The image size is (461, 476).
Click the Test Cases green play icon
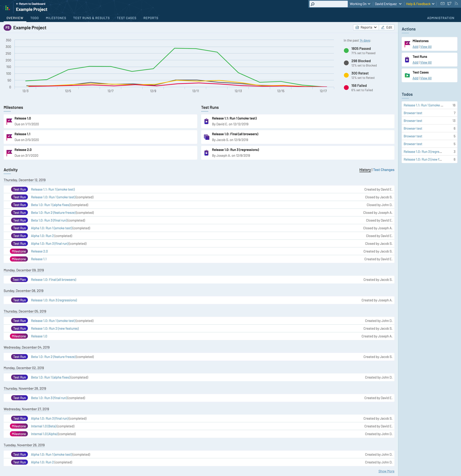pos(407,76)
